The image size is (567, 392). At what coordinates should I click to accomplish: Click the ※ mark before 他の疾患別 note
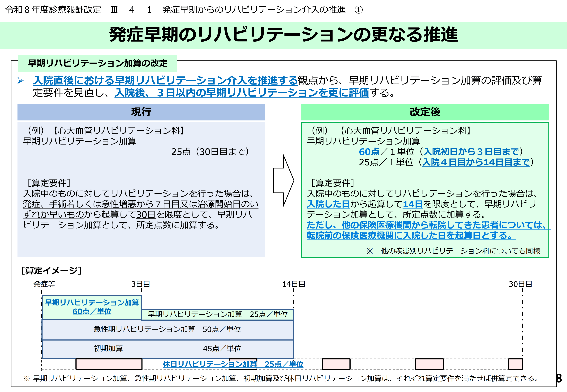[x=369, y=251]
